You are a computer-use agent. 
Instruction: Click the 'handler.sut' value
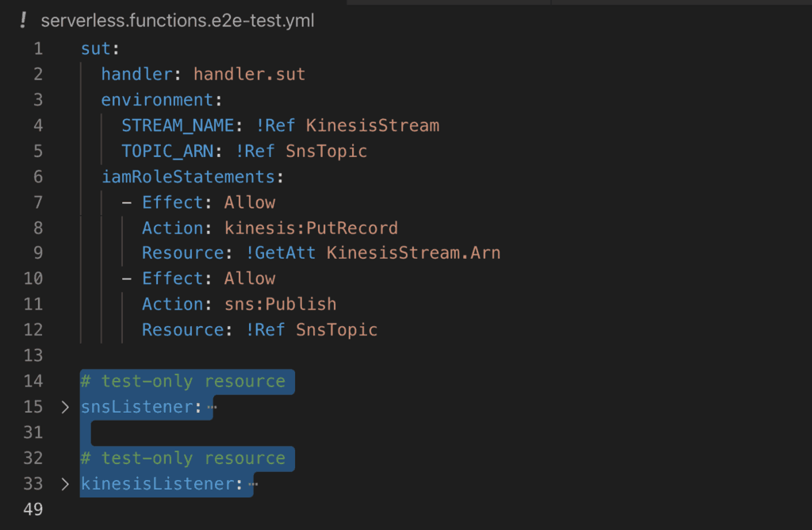pyautogui.click(x=249, y=75)
